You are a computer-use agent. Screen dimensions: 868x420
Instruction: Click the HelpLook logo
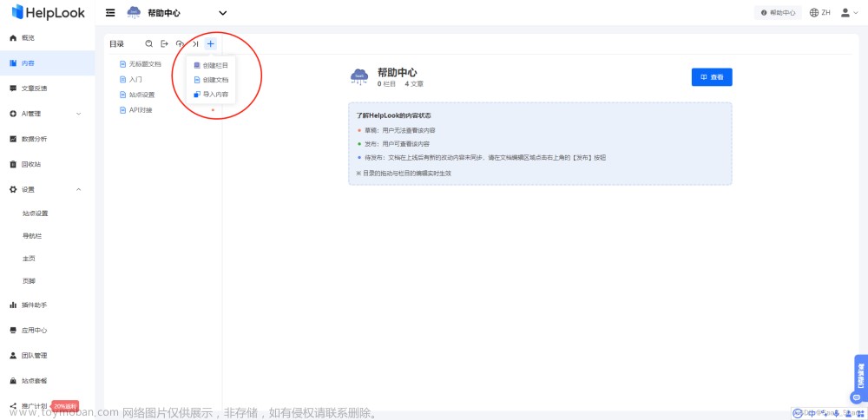point(48,12)
